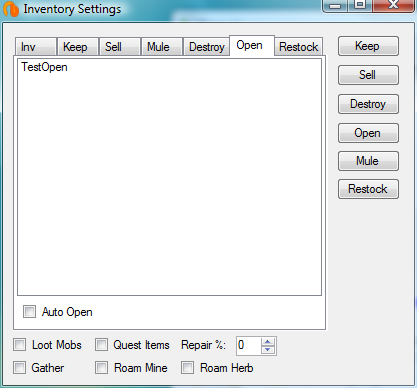Screen dimensions: 417x388
Task: Select the Sell tab
Action: click(120, 47)
